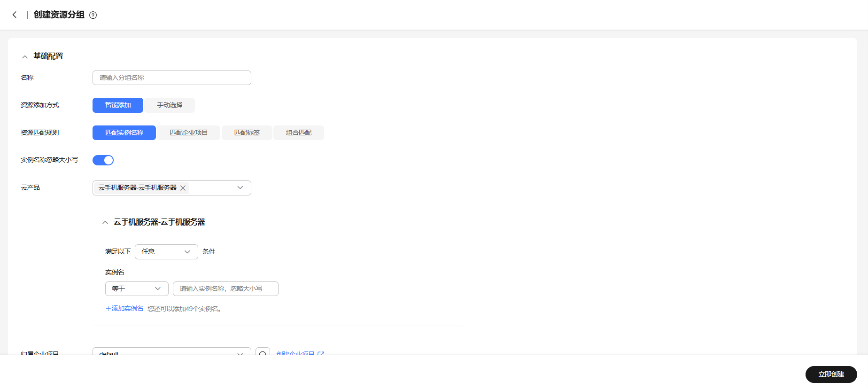This screenshot has height=390, width=868.
Task: Choose 匹配企业项目 matching rule
Action: (188, 133)
